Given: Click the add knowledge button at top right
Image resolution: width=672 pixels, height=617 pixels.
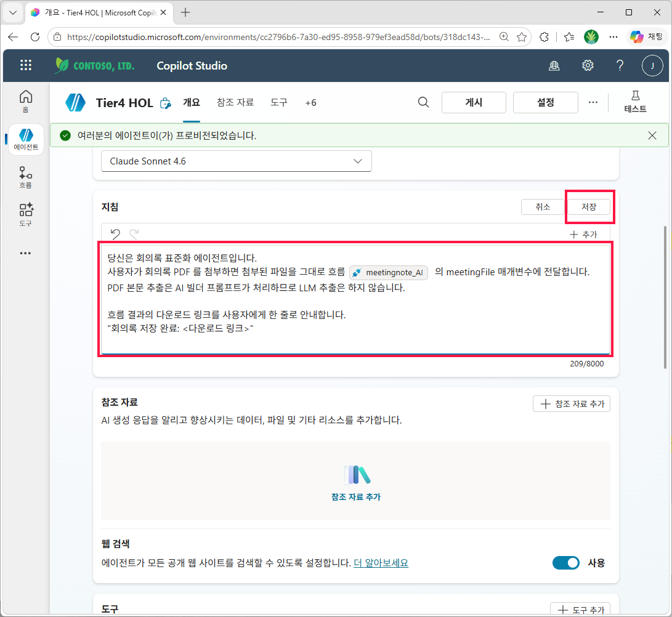Looking at the screenshot, I should 571,403.
